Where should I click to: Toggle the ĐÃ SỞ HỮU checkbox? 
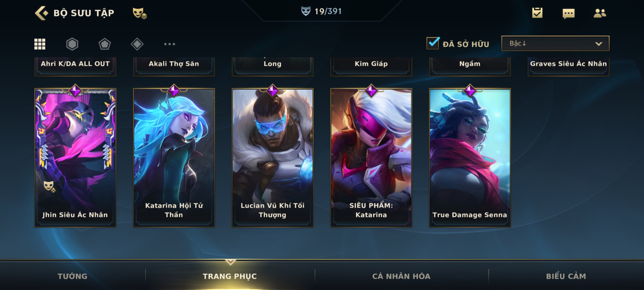click(432, 43)
